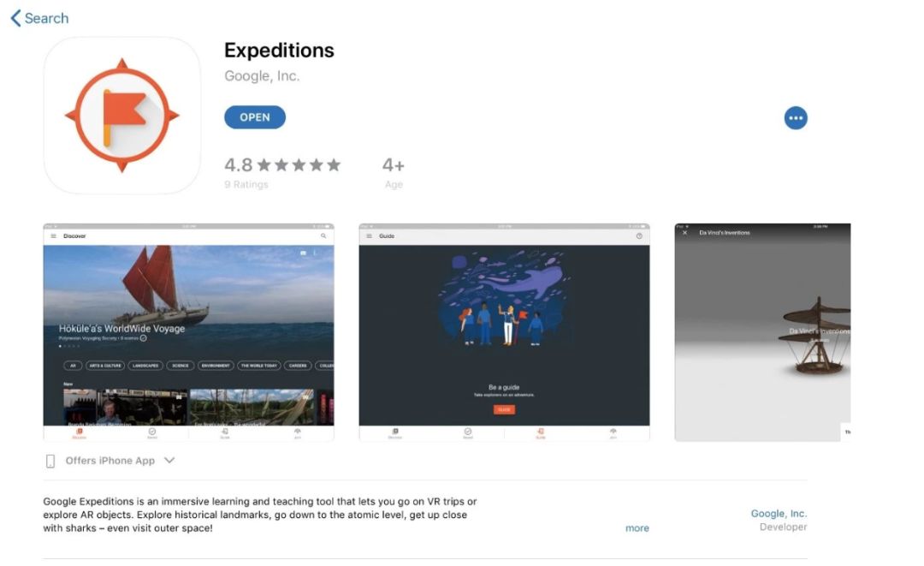Tap the help icon in Guide screenshot
Viewport: 924px width, 566px height.
(639, 235)
